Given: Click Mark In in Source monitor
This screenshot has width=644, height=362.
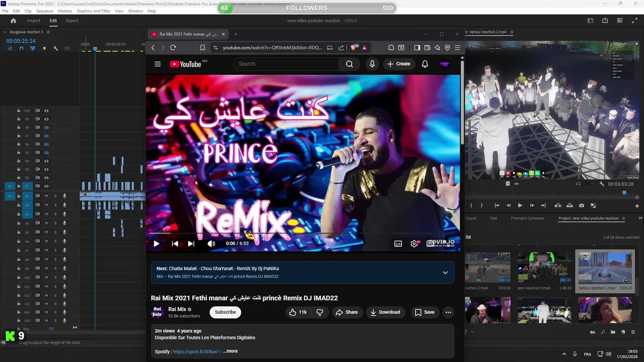Looking at the screenshot, I should [x=471, y=205].
